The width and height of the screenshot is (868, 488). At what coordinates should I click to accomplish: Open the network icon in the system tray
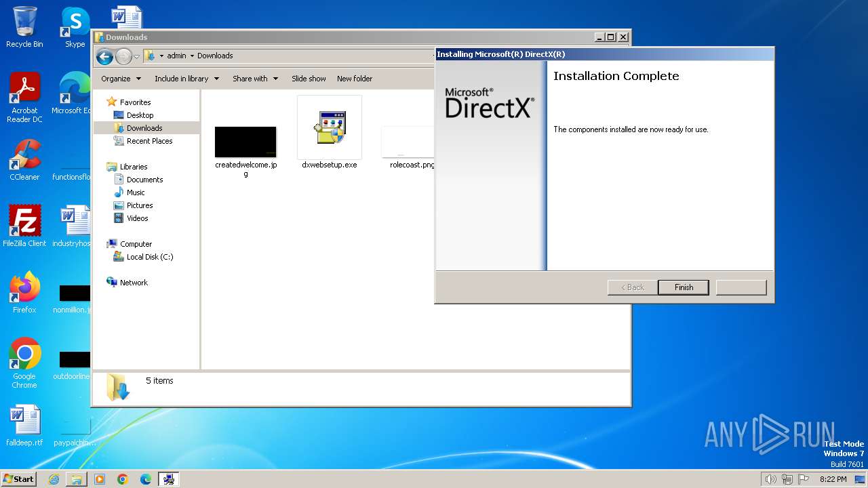[787, 479]
